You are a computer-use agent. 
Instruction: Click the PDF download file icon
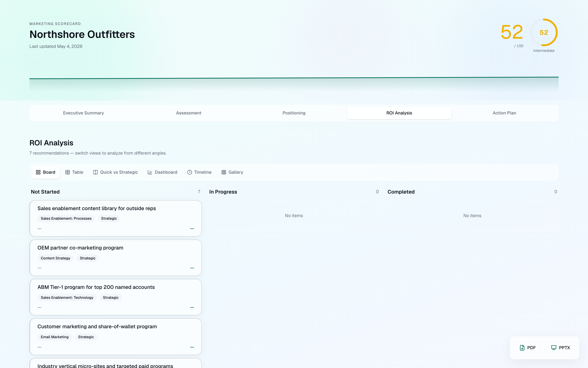522,348
